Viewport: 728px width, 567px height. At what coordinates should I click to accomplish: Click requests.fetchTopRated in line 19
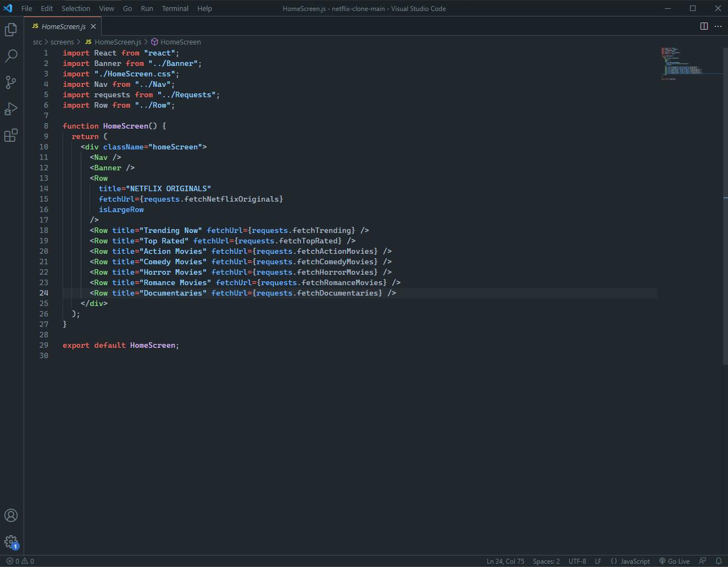tap(290, 241)
